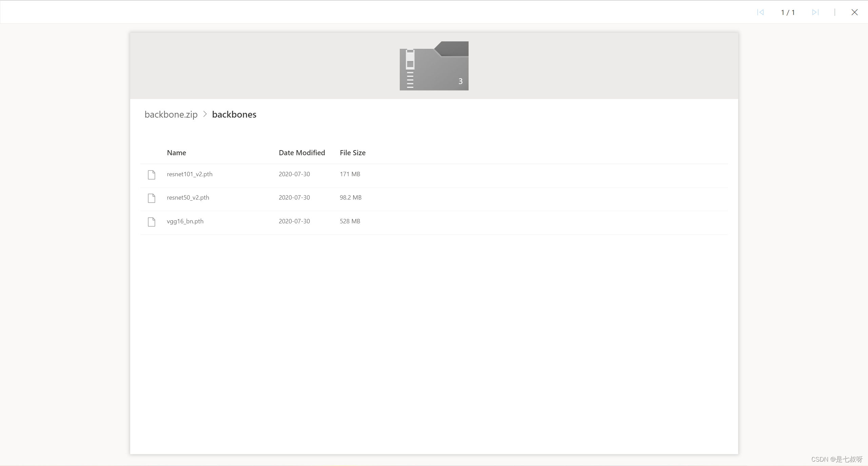Viewport: 868px width, 466px height.
Task: Go to the first page arrow
Action: tap(761, 12)
